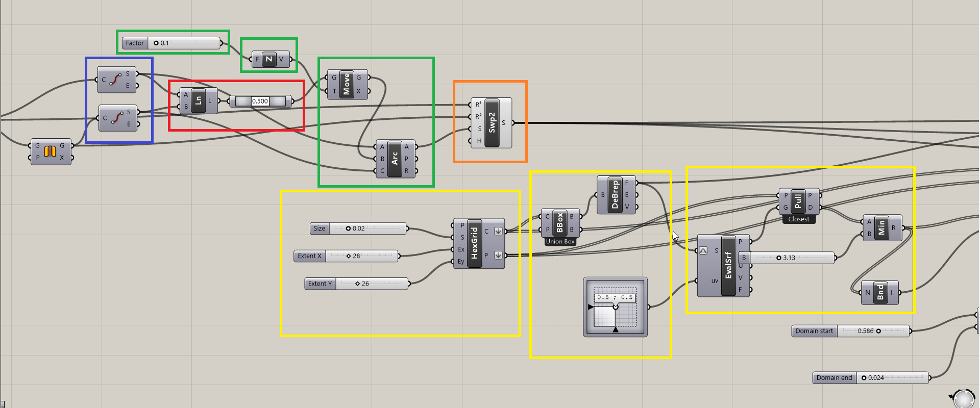The image size is (980, 408).
Task: Click the Size slider name label
Action: [320, 228]
